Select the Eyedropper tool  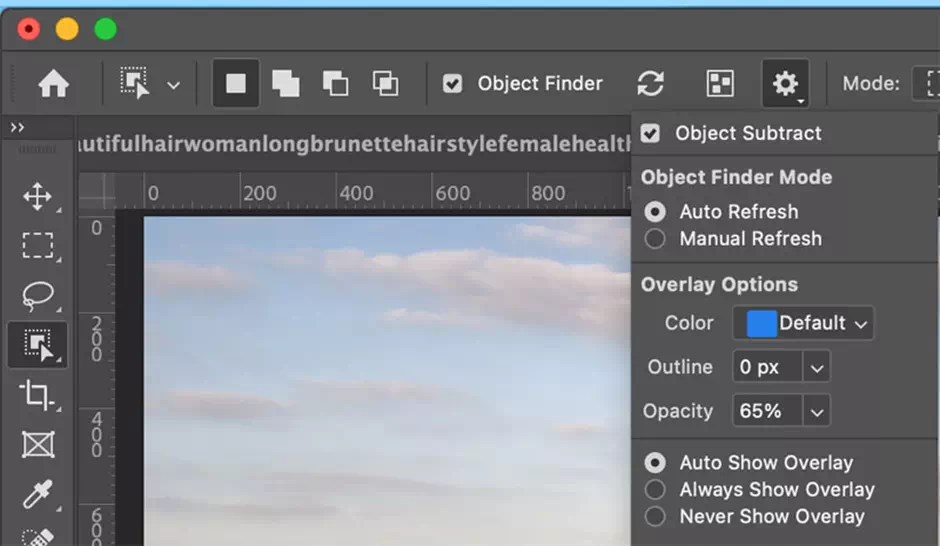click(x=38, y=494)
